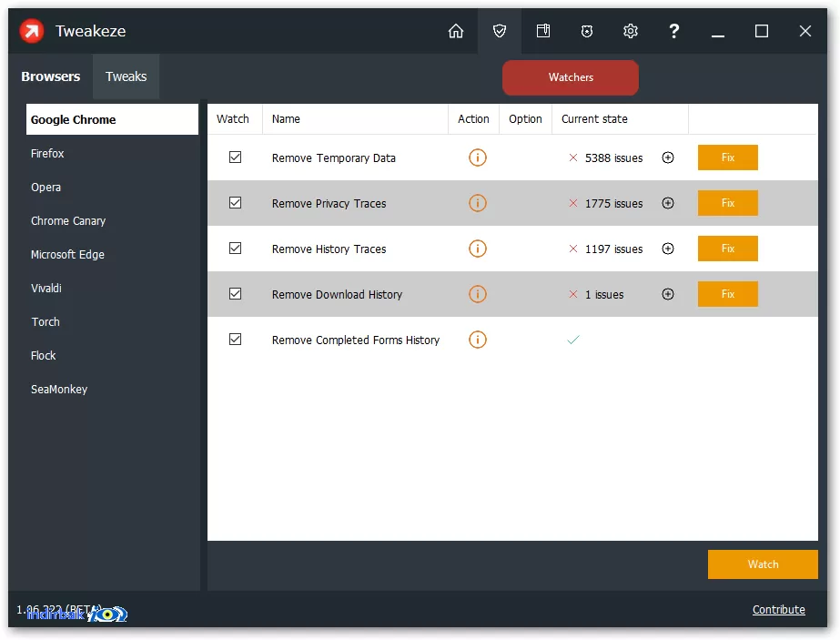Fix Remove History Traces issues

point(727,249)
